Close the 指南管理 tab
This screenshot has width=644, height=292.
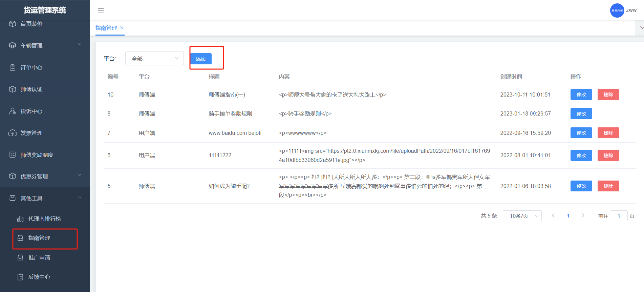point(122,28)
